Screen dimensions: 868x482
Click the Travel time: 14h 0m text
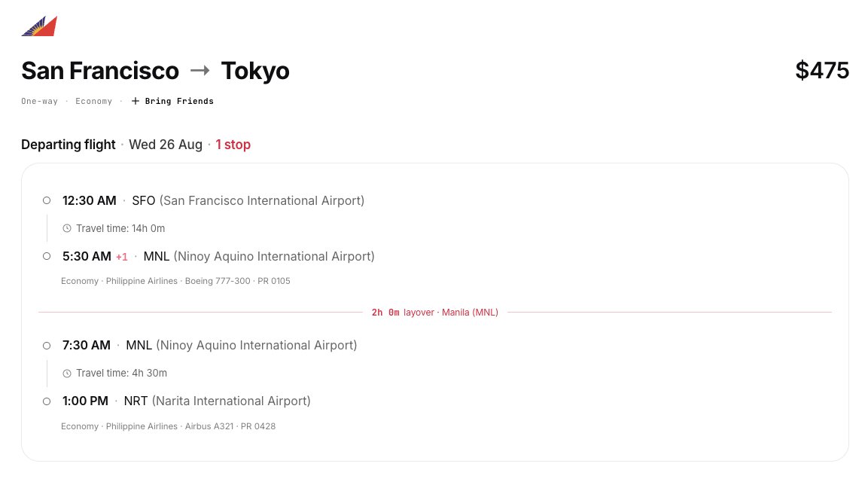pyautogui.click(x=120, y=228)
